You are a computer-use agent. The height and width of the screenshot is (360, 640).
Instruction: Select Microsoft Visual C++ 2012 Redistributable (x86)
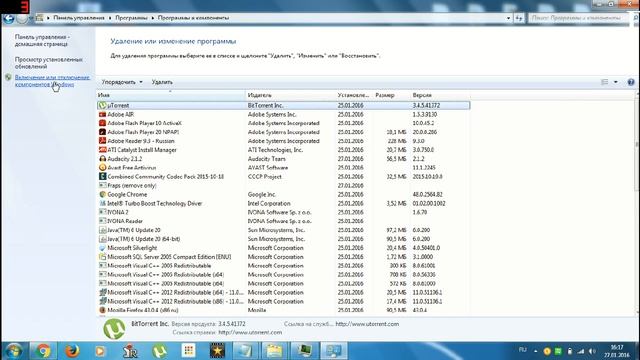coord(283,301)
